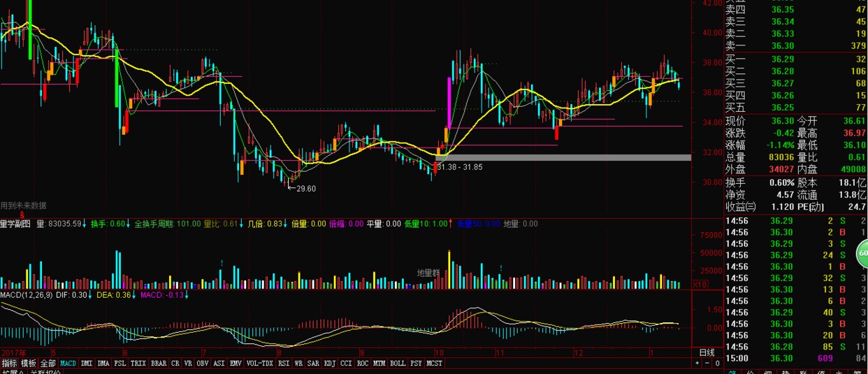
Task: Switch to the RSI indicator tab
Action: tap(284, 364)
